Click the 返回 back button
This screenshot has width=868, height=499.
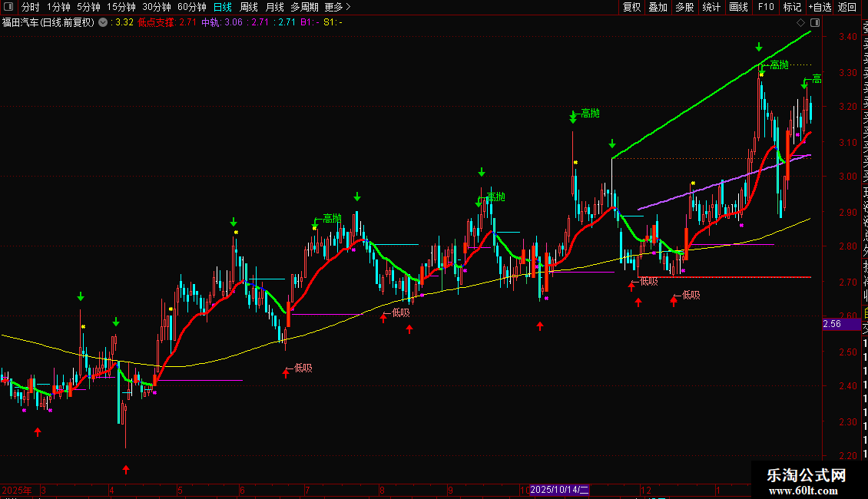(x=847, y=7)
